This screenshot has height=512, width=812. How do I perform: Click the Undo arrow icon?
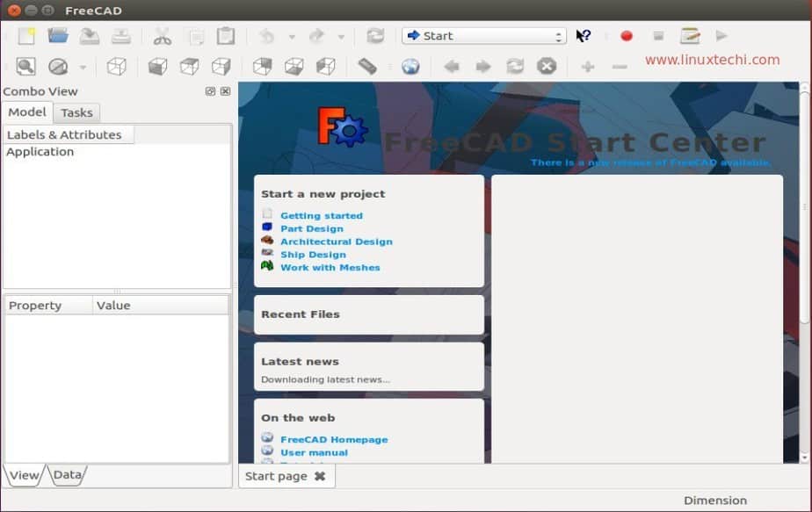pos(266,36)
